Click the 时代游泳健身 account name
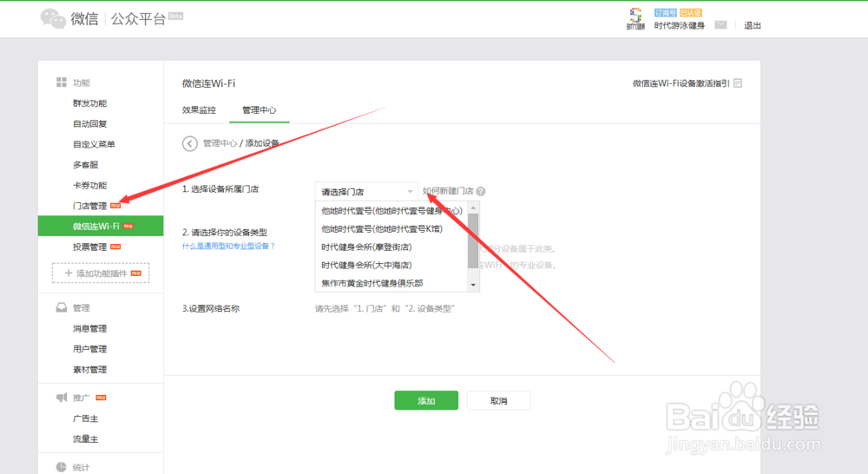868x474 pixels. 680,25
